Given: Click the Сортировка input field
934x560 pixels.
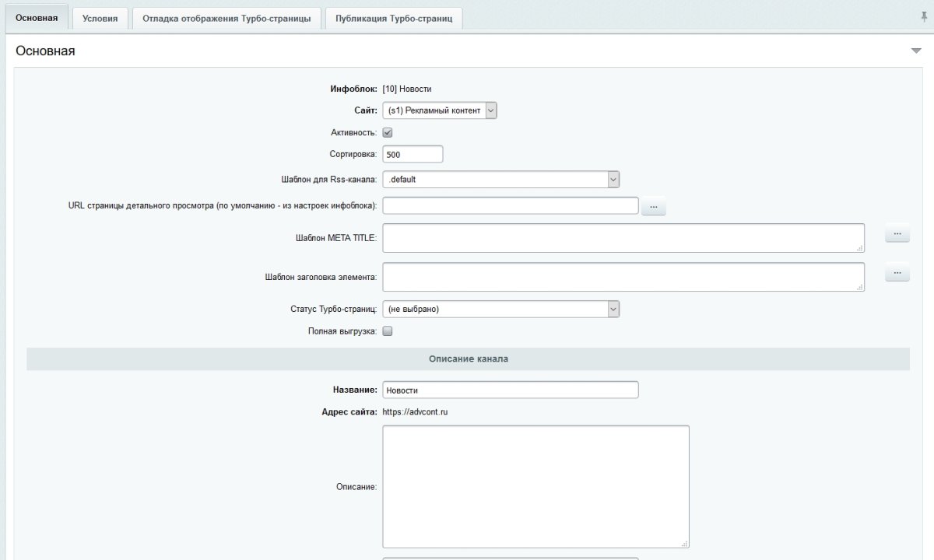Looking at the screenshot, I should tap(413, 154).
